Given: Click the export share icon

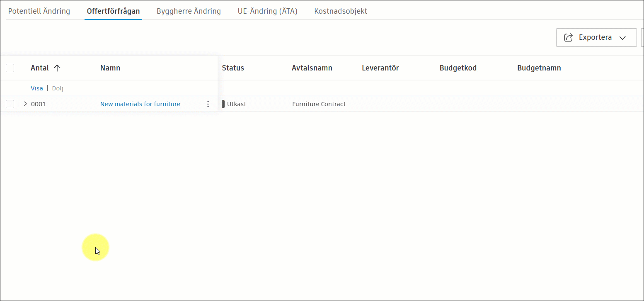Looking at the screenshot, I should coord(568,37).
